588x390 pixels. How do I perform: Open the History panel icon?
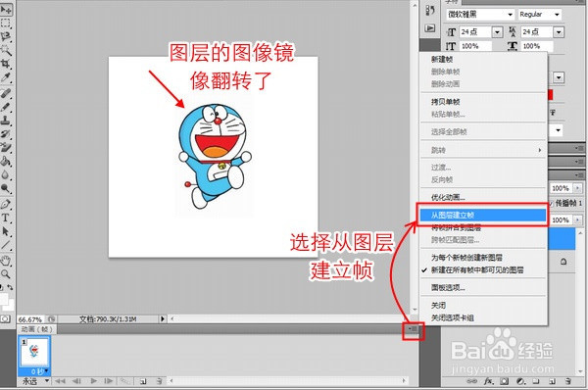pyautogui.click(x=430, y=10)
